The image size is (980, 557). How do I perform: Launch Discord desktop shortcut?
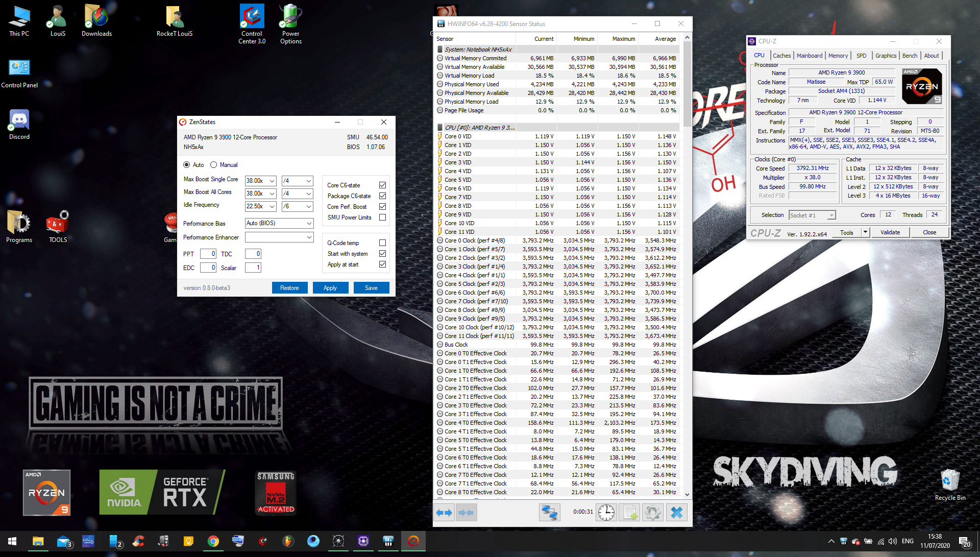pyautogui.click(x=19, y=125)
